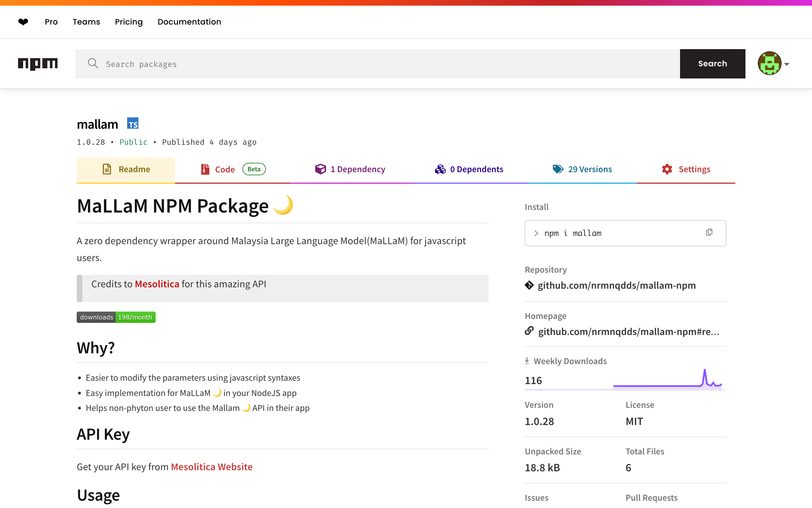Viewport: 812px width, 508px height.
Task: Copy the npm i mallam install command
Action: [x=709, y=232]
